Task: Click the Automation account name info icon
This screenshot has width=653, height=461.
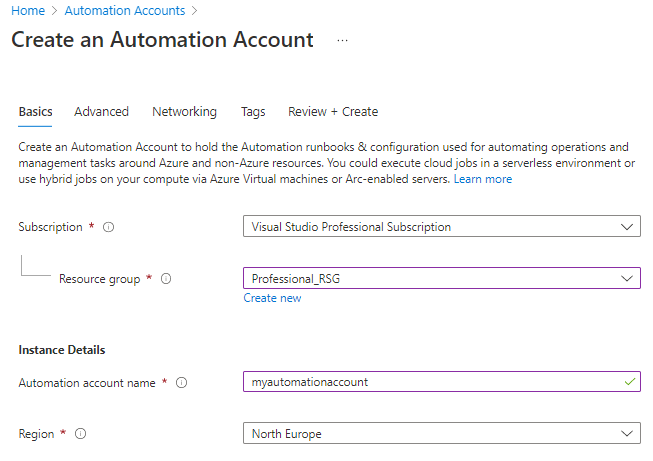Action: 183,382
